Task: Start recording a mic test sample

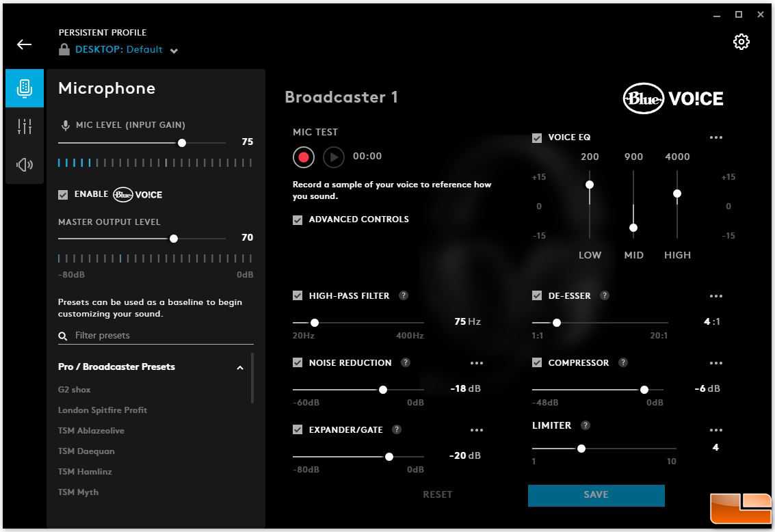Action: coord(304,157)
